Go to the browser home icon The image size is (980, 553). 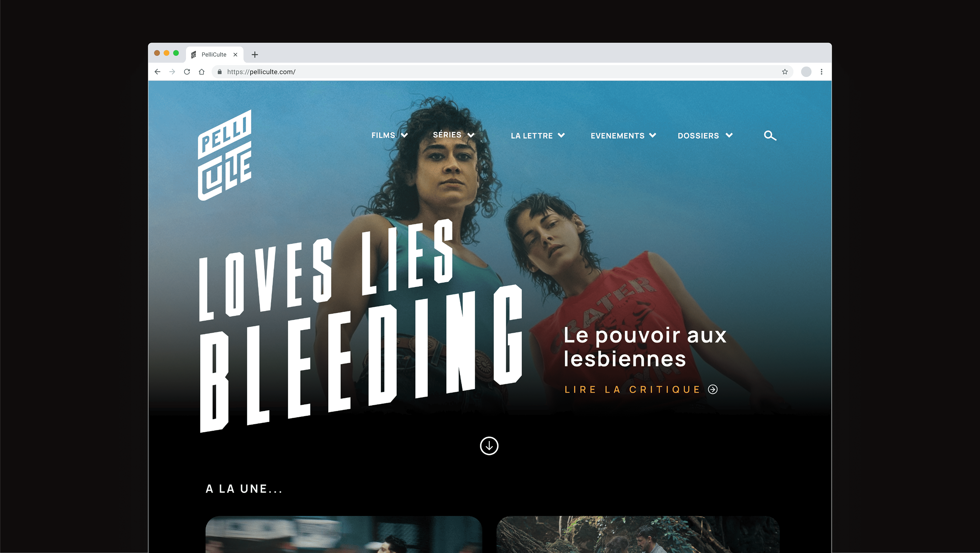(x=202, y=72)
